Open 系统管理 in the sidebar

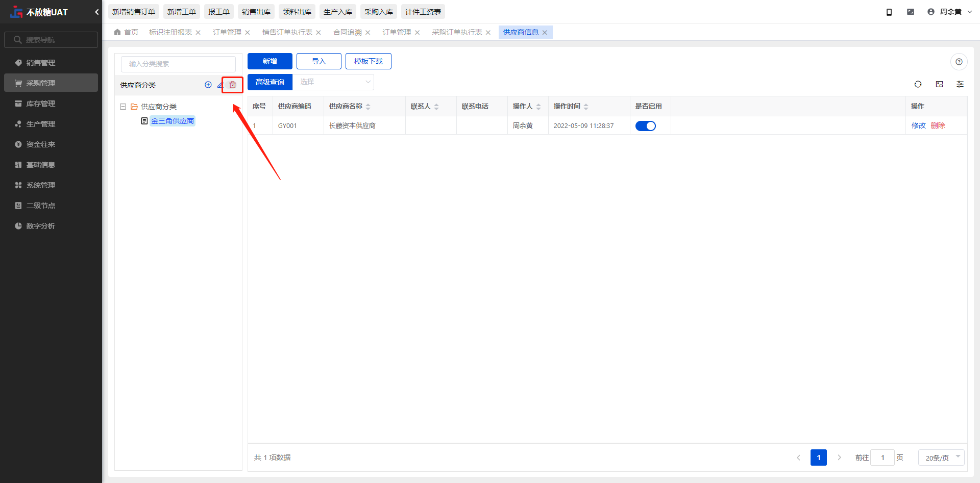coord(51,185)
